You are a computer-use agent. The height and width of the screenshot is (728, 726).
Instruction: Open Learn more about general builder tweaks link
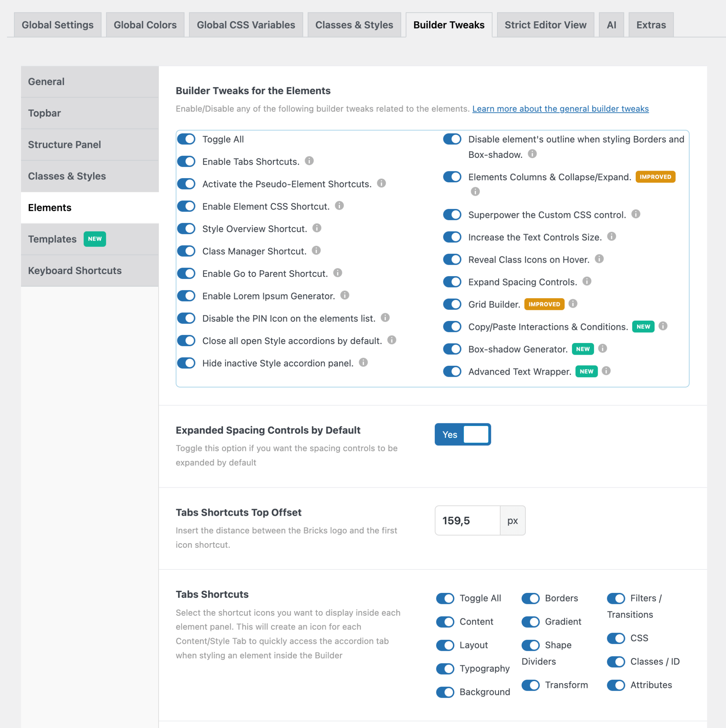(x=561, y=109)
